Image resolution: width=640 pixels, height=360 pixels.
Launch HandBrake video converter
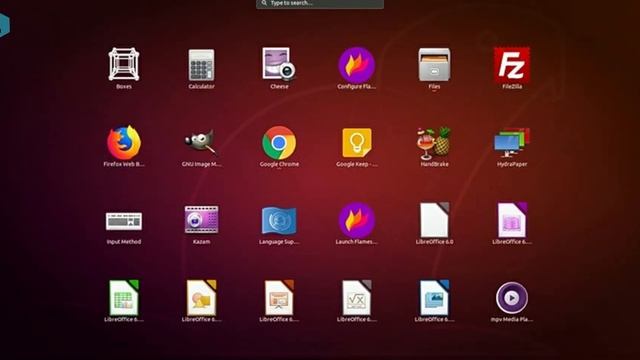(x=434, y=143)
